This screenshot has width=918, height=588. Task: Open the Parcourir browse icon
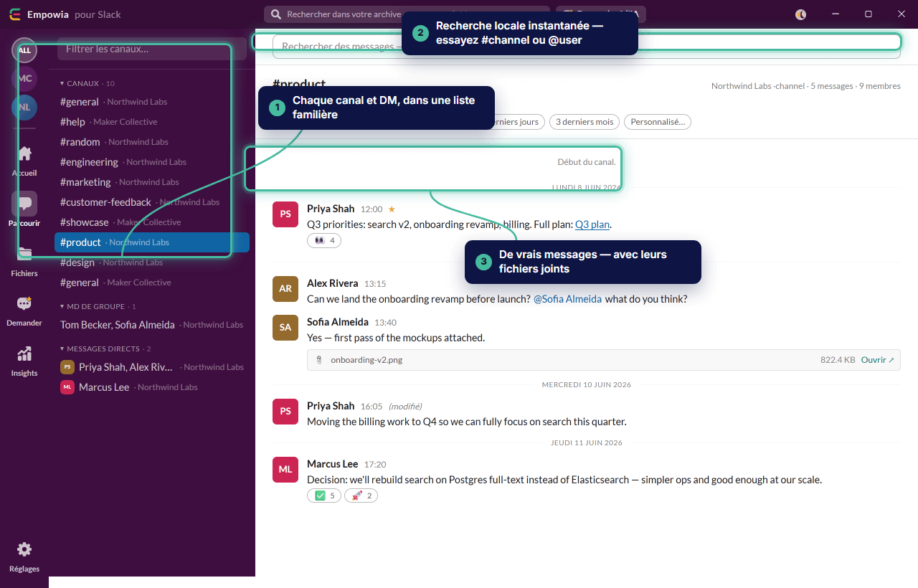(x=24, y=204)
